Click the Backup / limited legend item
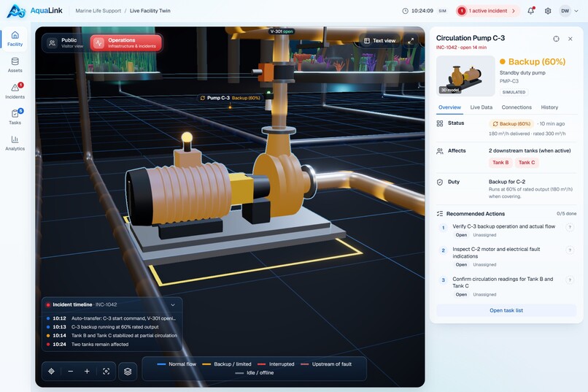Viewport: 588px width, 392px height. pos(227,364)
